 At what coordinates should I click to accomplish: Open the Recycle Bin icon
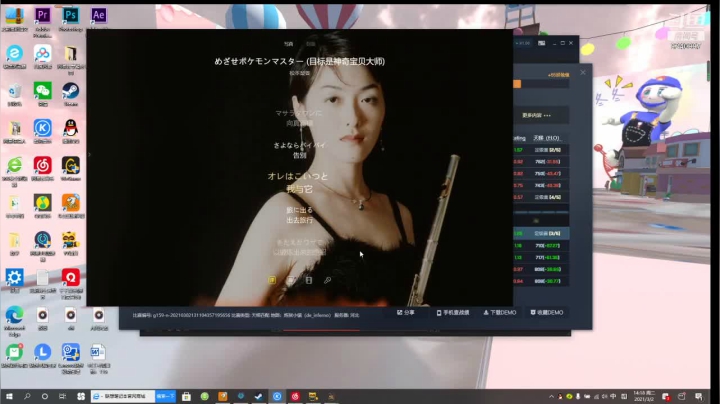click(x=14, y=91)
